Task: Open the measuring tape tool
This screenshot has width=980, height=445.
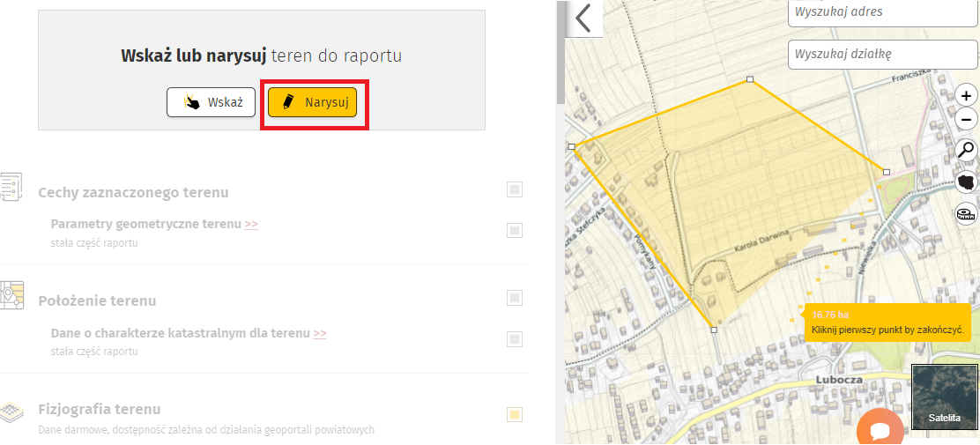Action: click(x=967, y=213)
